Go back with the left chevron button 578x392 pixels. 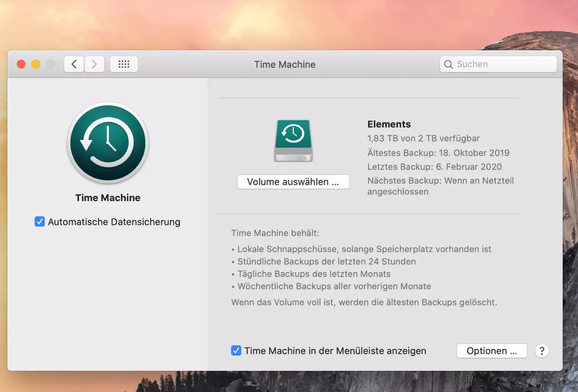click(x=74, y=64)
